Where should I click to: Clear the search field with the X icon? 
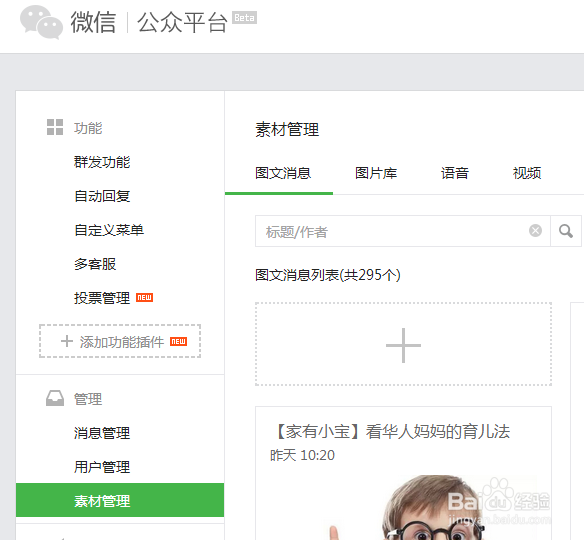coord(535,231)
